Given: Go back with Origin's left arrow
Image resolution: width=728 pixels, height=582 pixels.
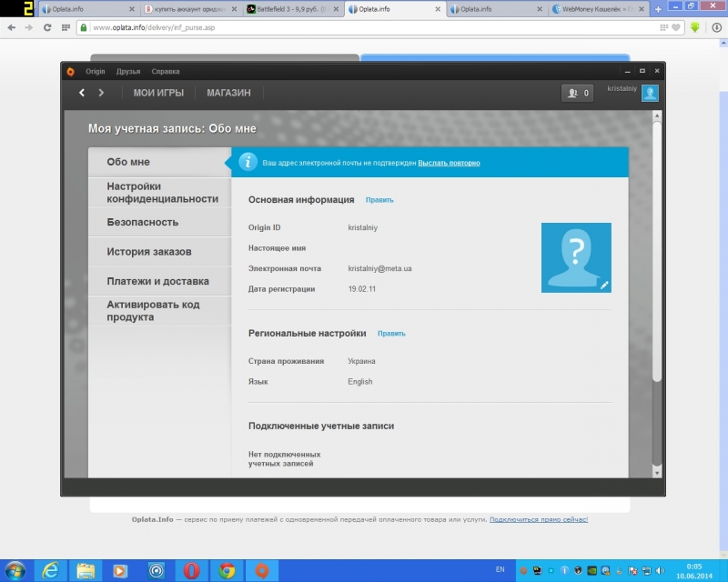Looking at the screenshot, I should coord(82,93).
